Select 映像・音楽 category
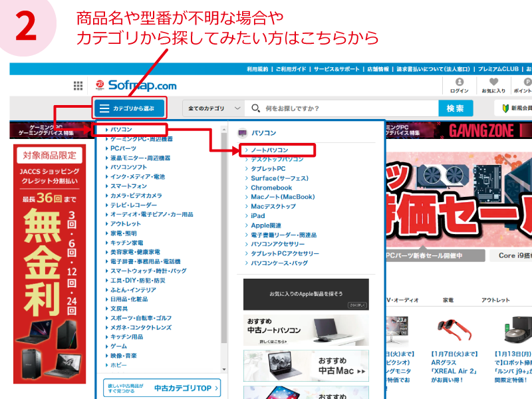The image size is (532, 399). pyautogui.click(x=124, y=356)
